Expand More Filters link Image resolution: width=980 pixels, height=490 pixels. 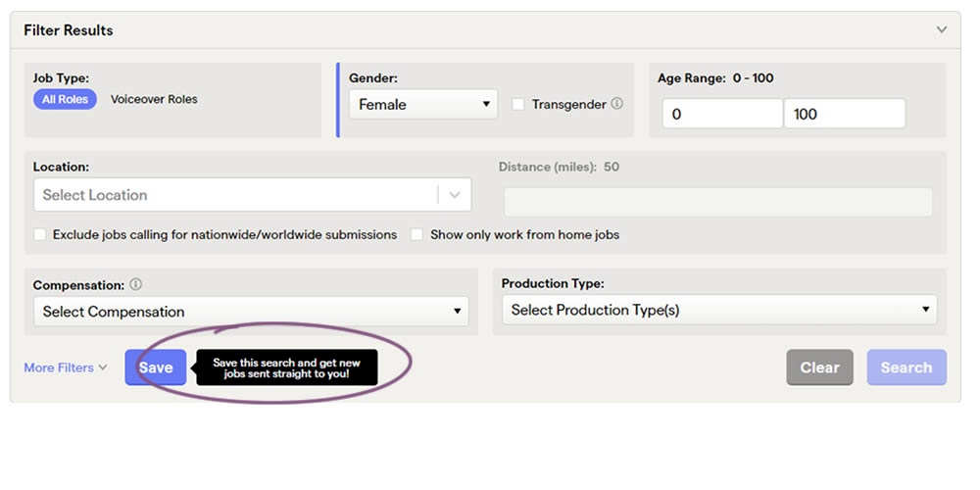65,367
